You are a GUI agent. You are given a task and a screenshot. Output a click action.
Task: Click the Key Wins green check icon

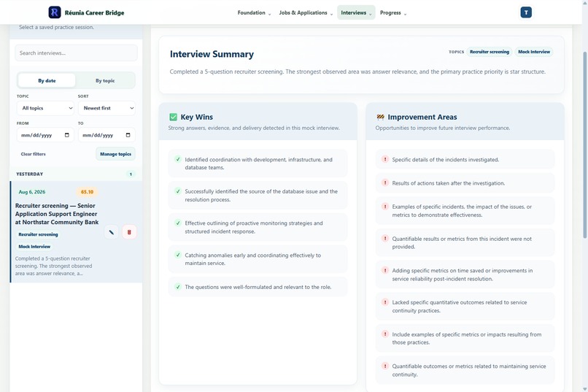coord(173,117)
